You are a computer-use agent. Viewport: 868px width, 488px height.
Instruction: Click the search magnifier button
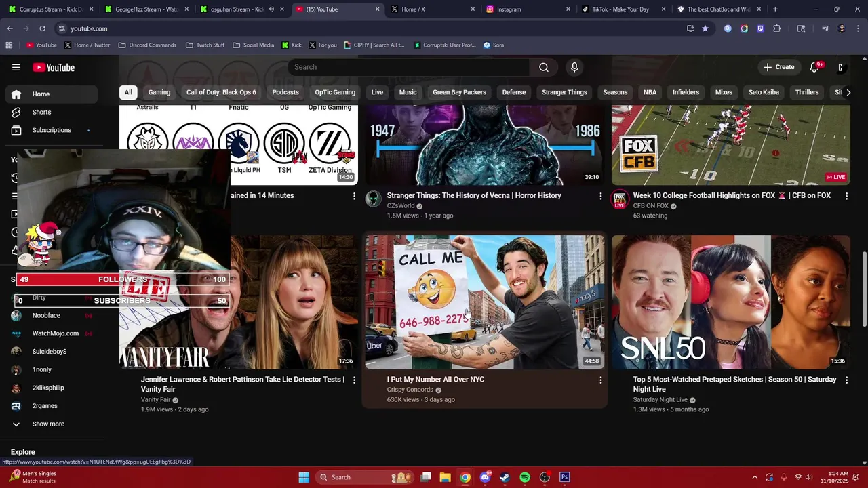(544, 67)
